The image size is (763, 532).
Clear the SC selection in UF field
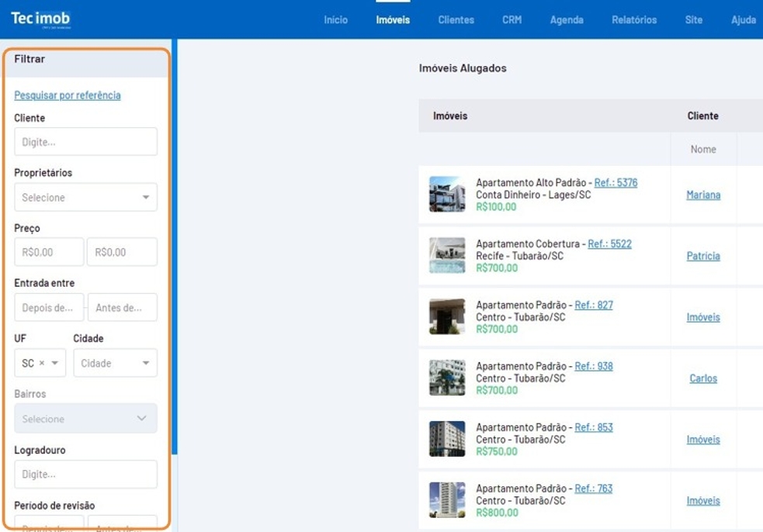(43, 363)
